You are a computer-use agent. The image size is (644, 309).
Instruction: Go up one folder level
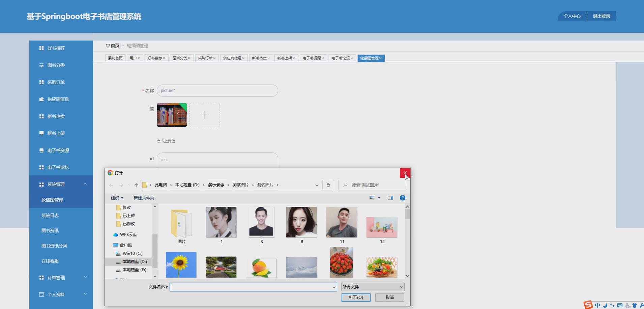(136, 185)
